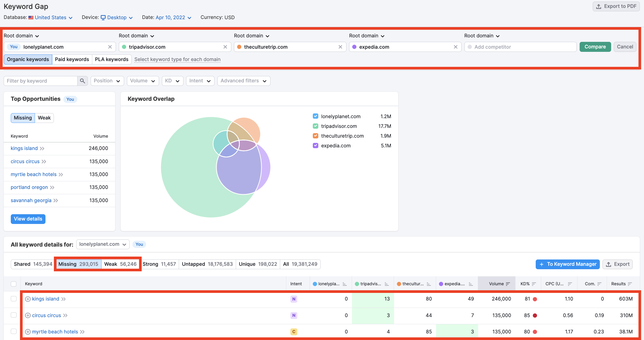Sort by Volume column header icon
The width and height of the screenshot is (644, 340).
point(508,284)
